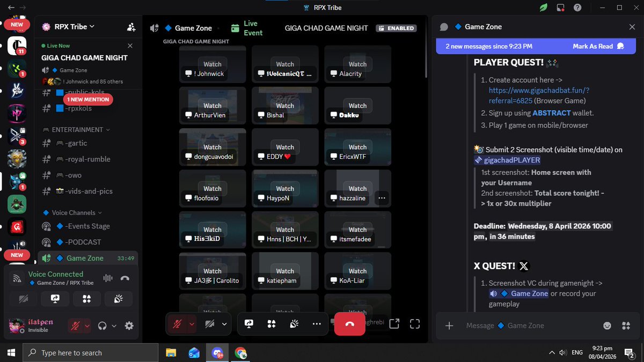This screenshot has height=362, width=644.
Task: Mark new messages as read
Action: tap(597, 46)
